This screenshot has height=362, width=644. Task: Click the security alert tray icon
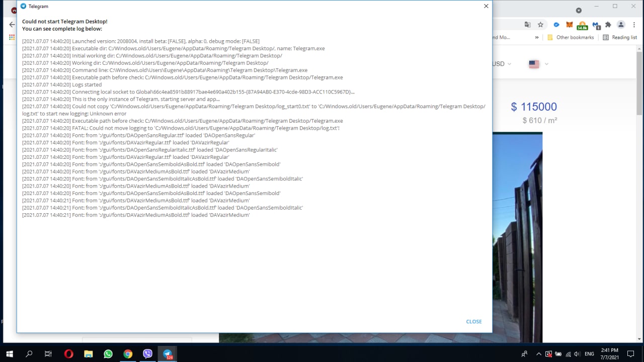click(x=548, y=354)
